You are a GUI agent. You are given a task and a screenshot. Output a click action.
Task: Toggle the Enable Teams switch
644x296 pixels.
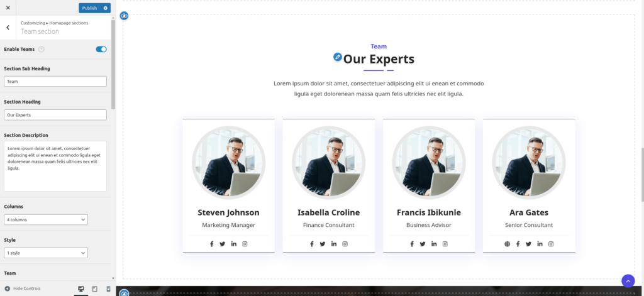pos(101,49)
